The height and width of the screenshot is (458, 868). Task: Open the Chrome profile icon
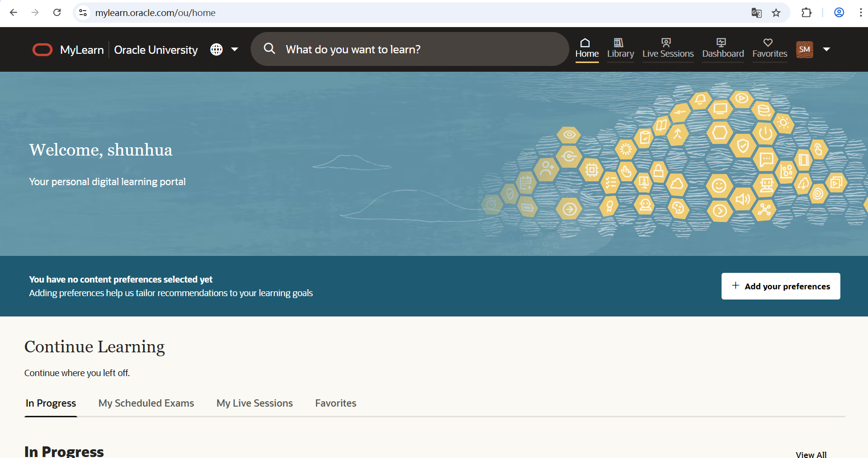point(839,13)
